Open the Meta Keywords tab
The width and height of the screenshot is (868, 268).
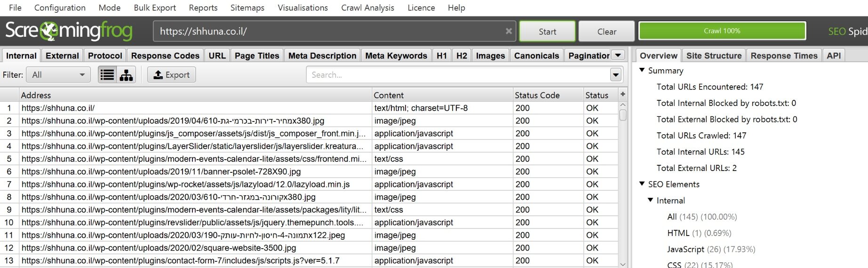(396, 56)
